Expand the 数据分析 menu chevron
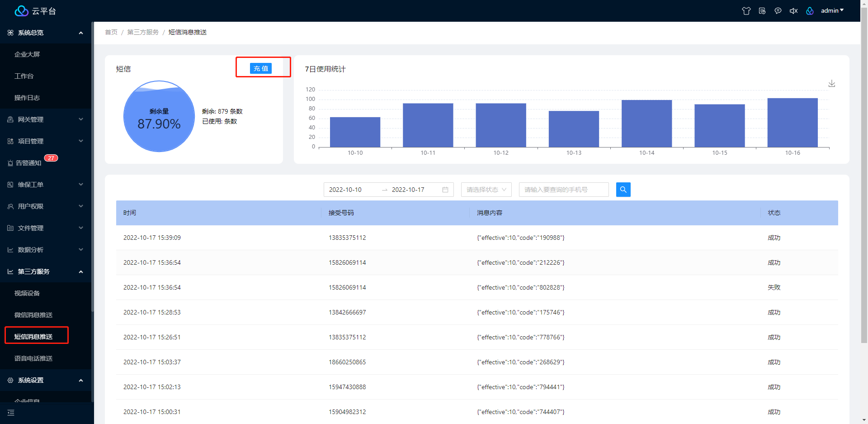Screen dimensions: 868x424 pos(81,250)
